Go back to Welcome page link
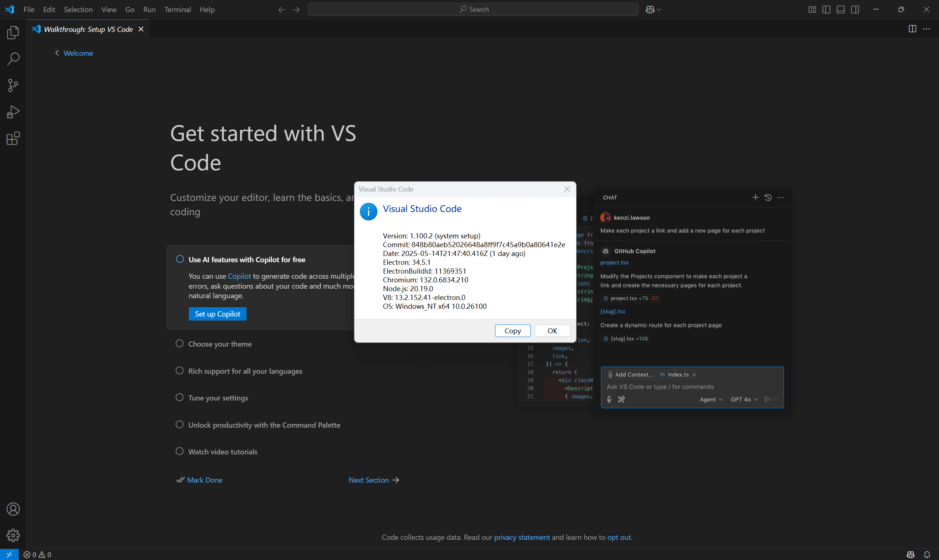Screen dimensions: 939x560 click(78, 53)
